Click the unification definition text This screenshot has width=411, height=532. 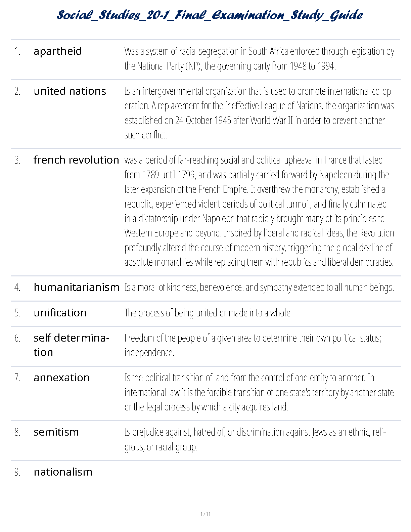[207, 313]
